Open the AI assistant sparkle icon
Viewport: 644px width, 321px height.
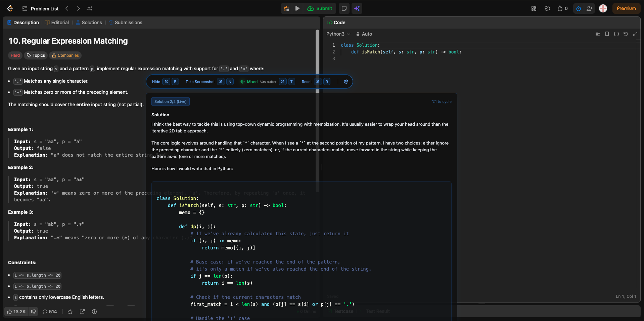357,8
